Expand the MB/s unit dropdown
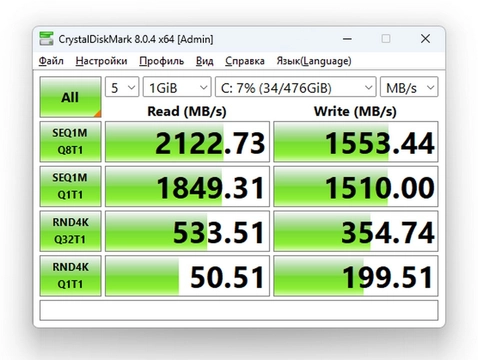 click(409, 87)
